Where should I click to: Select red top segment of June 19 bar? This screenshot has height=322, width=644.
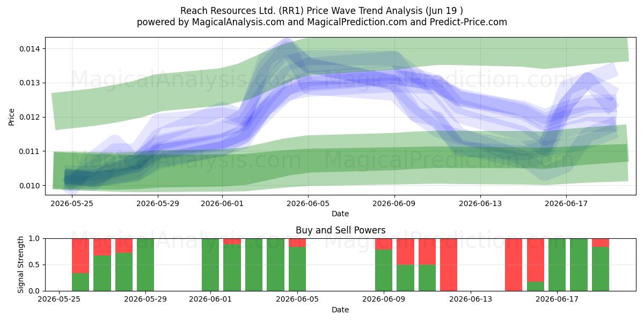pos(601,243)
